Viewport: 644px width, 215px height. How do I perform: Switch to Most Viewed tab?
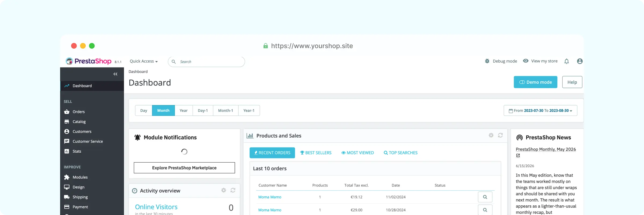[357, 153]
